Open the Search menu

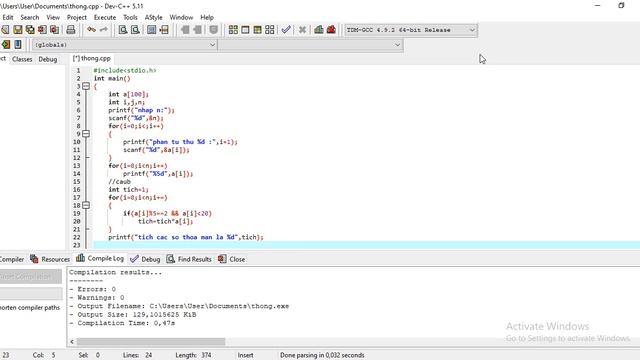[x=30, y=18]
